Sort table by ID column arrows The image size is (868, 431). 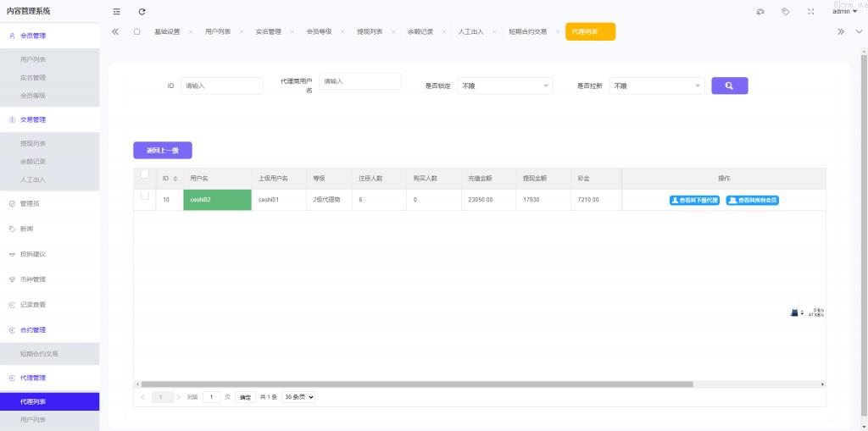175,179
